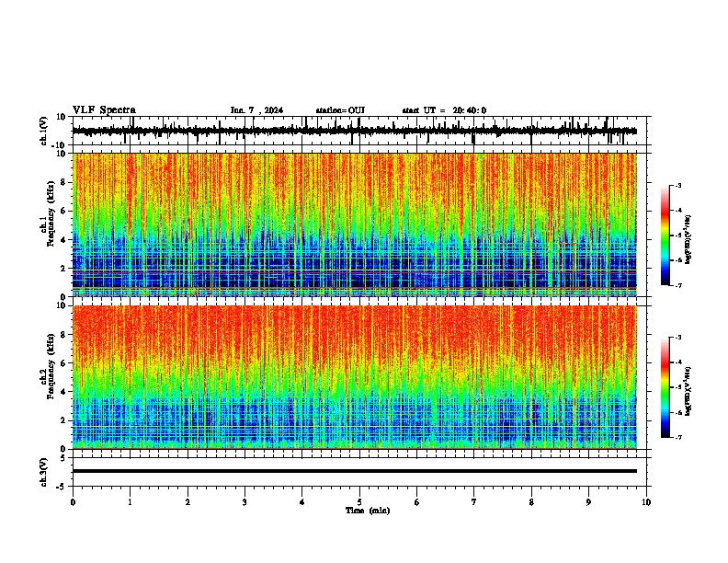Click the Time (min) axis label
This screenshot has height=563, width=728.
(368, 511)
